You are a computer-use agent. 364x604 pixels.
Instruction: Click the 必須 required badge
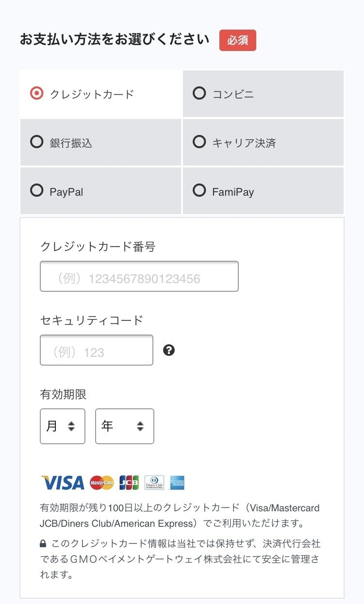pyautogui.click(x=238, y=40)
